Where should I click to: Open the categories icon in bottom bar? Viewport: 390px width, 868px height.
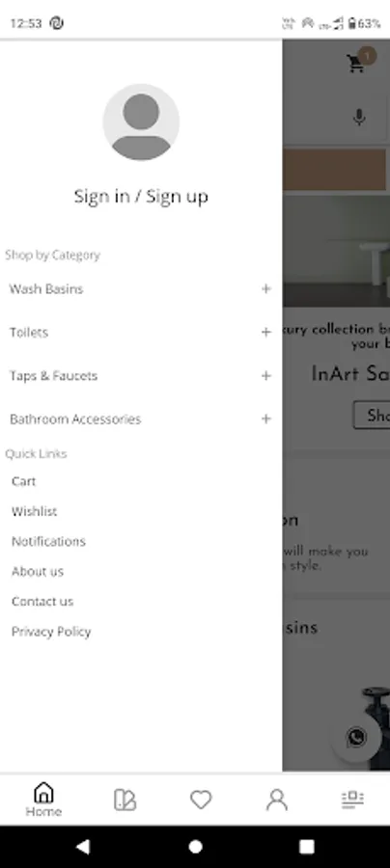(125, 800)
